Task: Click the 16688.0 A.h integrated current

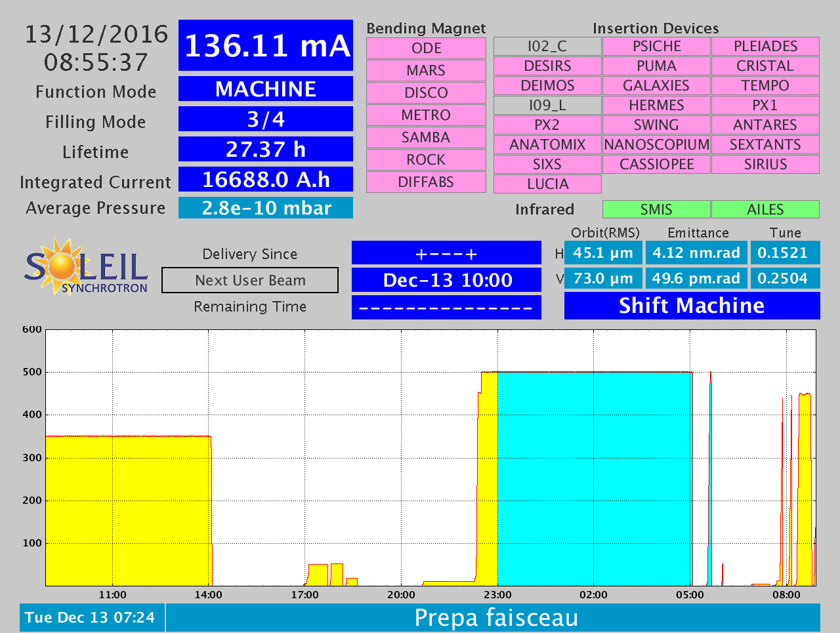Action: pos(266,179)
